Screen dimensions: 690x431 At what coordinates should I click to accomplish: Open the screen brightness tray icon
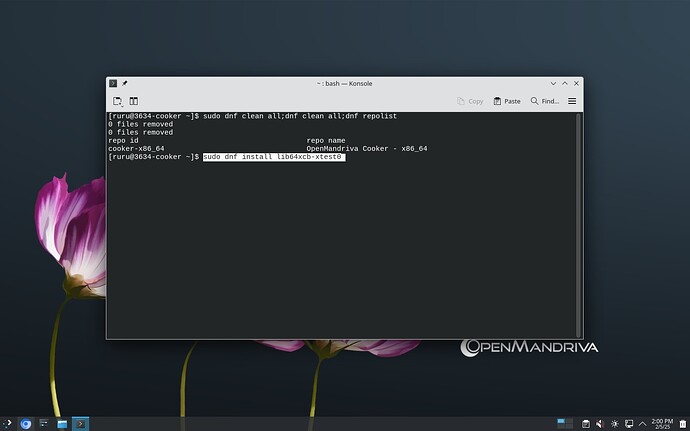614,424
